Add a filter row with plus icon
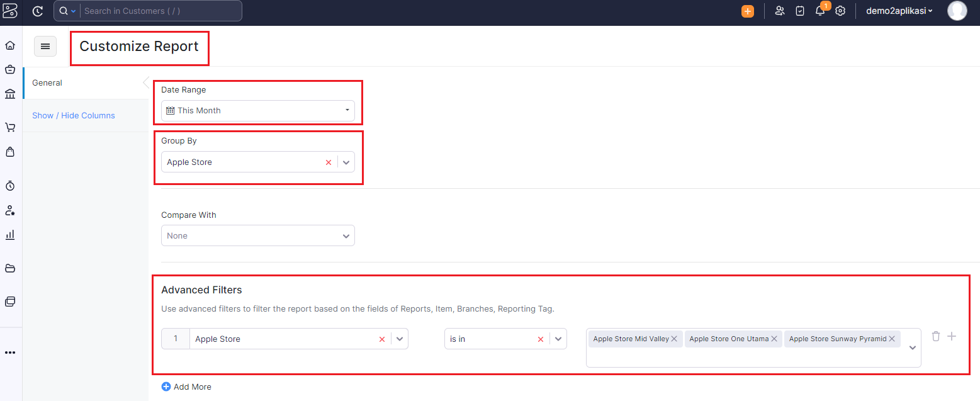980x401 pixels. (x=952, y=336)
